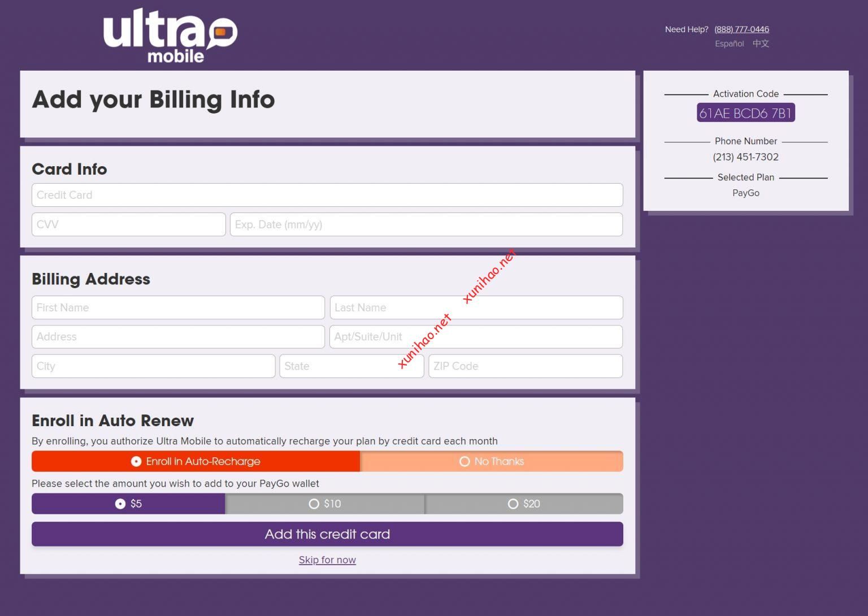Open the State field
The height and width of the screenshot is (616, 868).
(x=351, y=366)
